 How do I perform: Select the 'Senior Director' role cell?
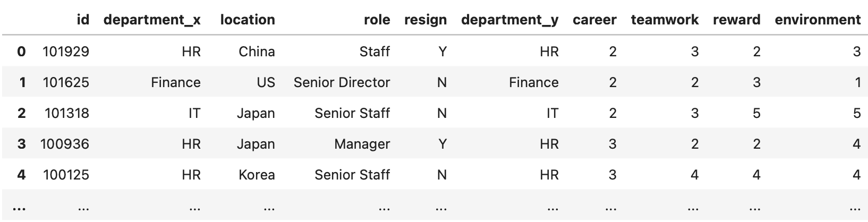coord(342,82)
